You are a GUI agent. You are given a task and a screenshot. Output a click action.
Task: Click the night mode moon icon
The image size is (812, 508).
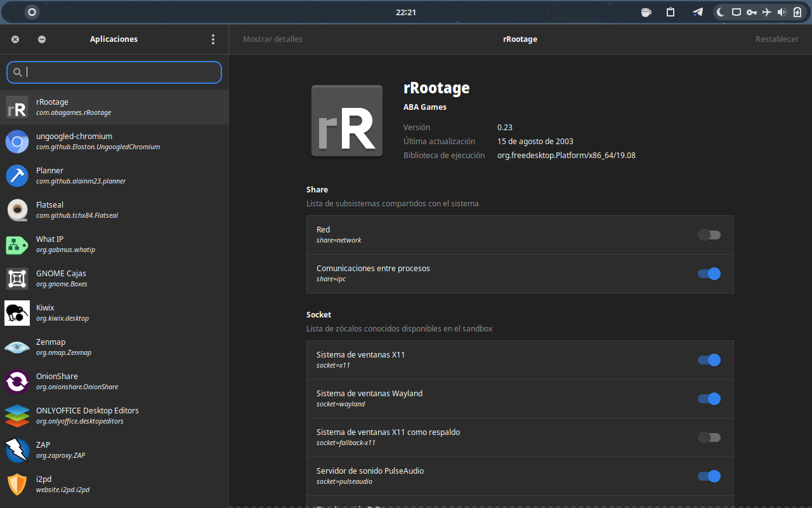pyautogui.click(x=721, y=12)
